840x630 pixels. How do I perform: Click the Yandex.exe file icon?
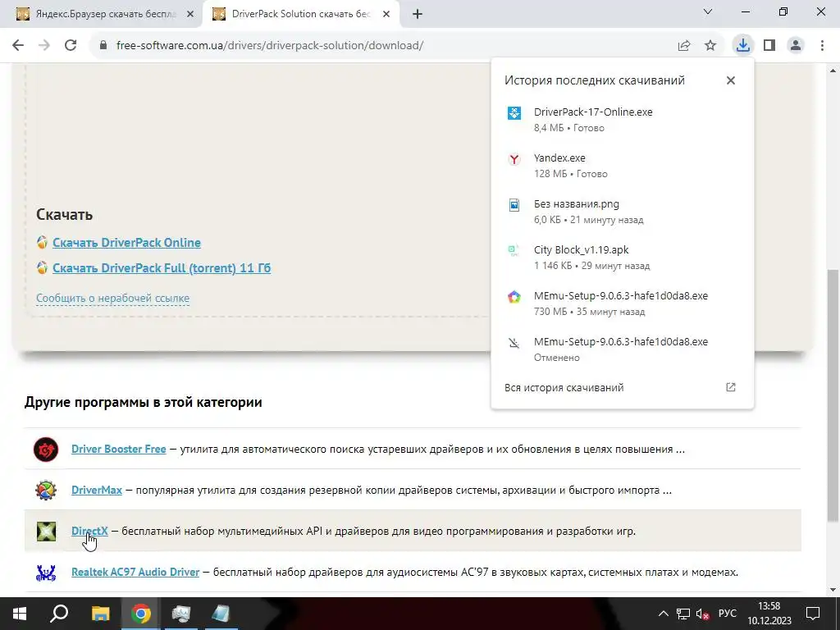(514, 159)
